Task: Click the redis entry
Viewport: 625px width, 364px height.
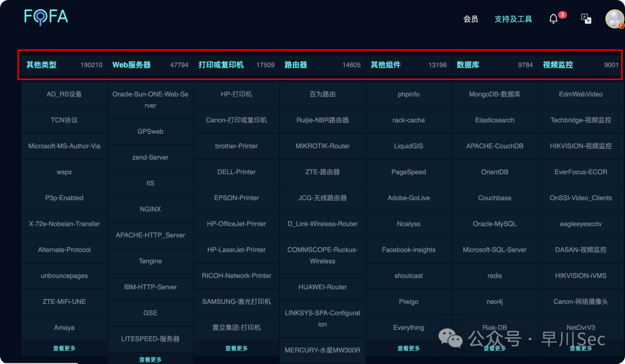Action: pos(495,275)
